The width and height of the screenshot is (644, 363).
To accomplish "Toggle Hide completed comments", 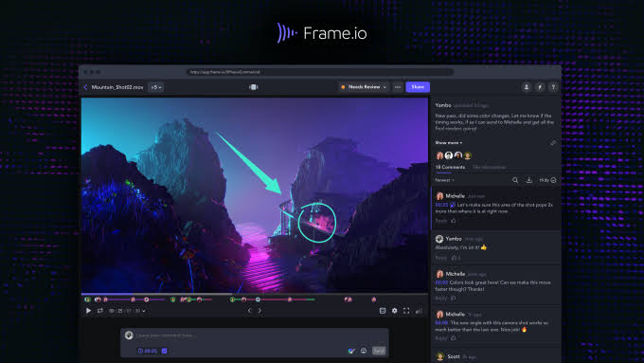I will pyautogui.click(x=547, y=180).
